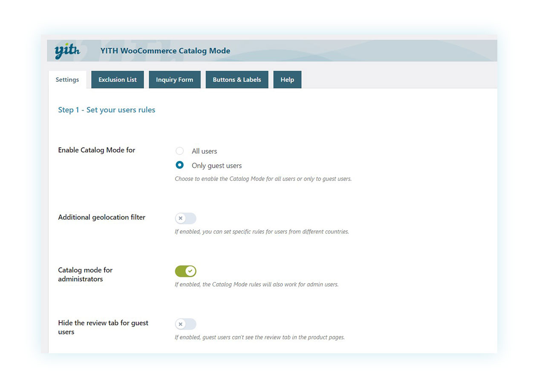The width and height of the screenshot is (554, 392).
Task: Click the Enable Catalog Mode for label
Action: click(97, 150)
